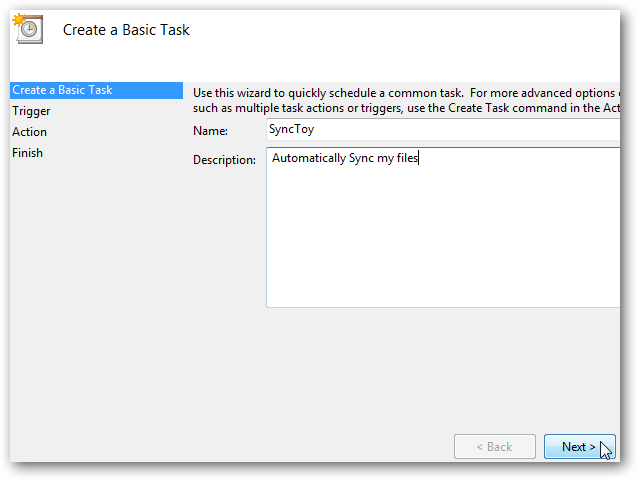Click the Description text box

(x=443, y=227)
